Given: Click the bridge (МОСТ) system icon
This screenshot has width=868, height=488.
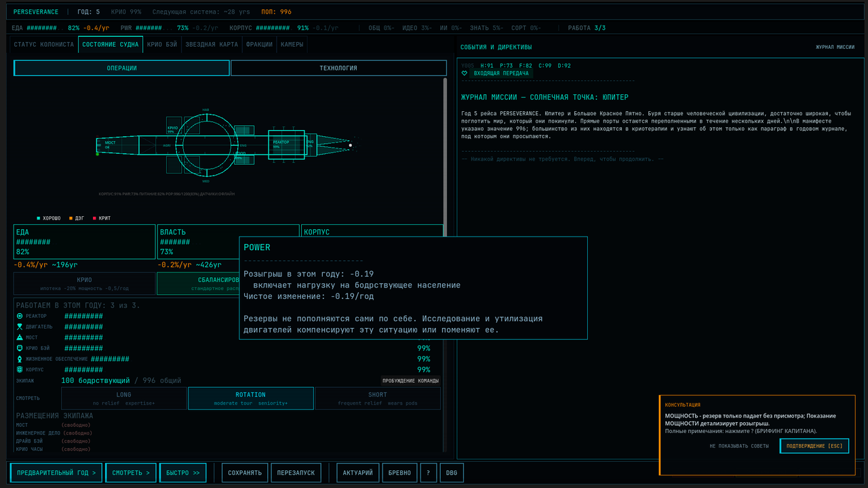Looking at the screenshot, I should click(20, 337).
